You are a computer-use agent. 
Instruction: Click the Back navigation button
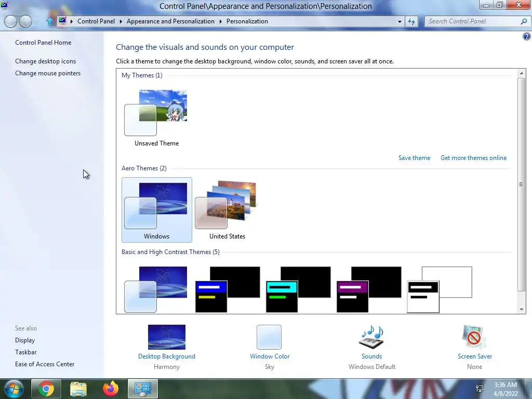[10, 21]
